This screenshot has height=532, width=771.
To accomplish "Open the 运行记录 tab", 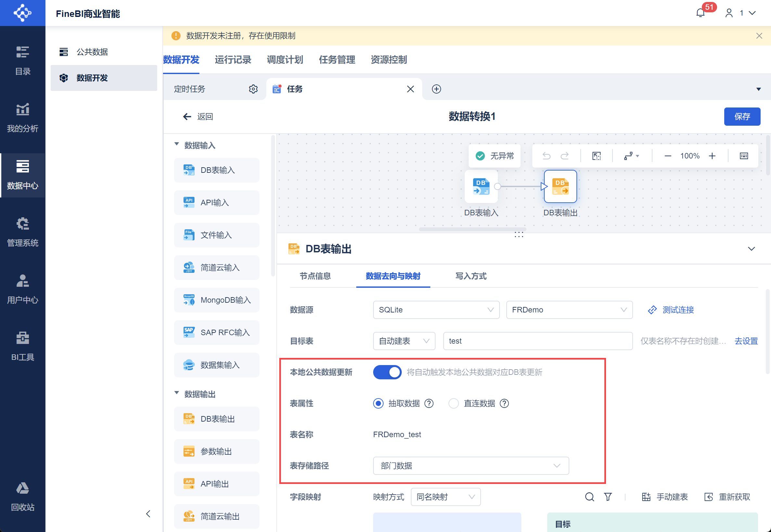I will click(233, 60).
